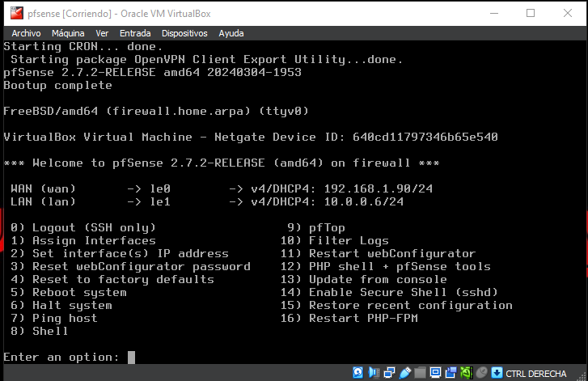Click the '8) Shell' line
The image size is (588, 381).
(40, 331)
